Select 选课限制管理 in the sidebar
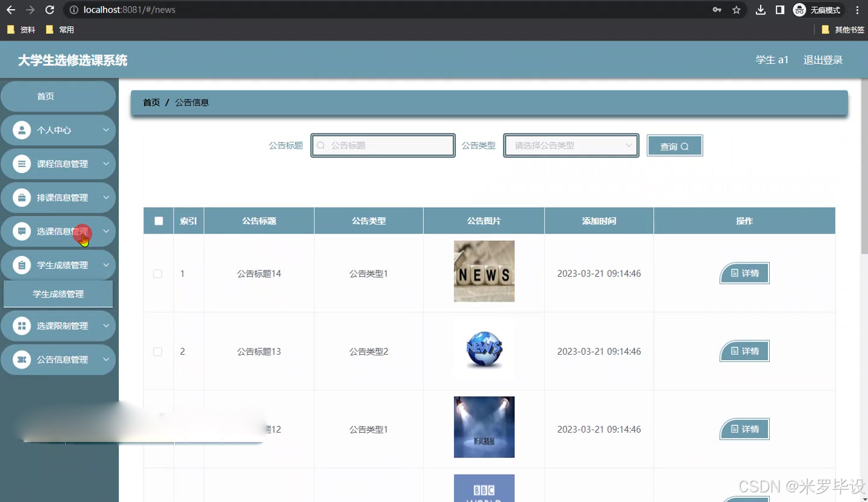 point(58,326)
